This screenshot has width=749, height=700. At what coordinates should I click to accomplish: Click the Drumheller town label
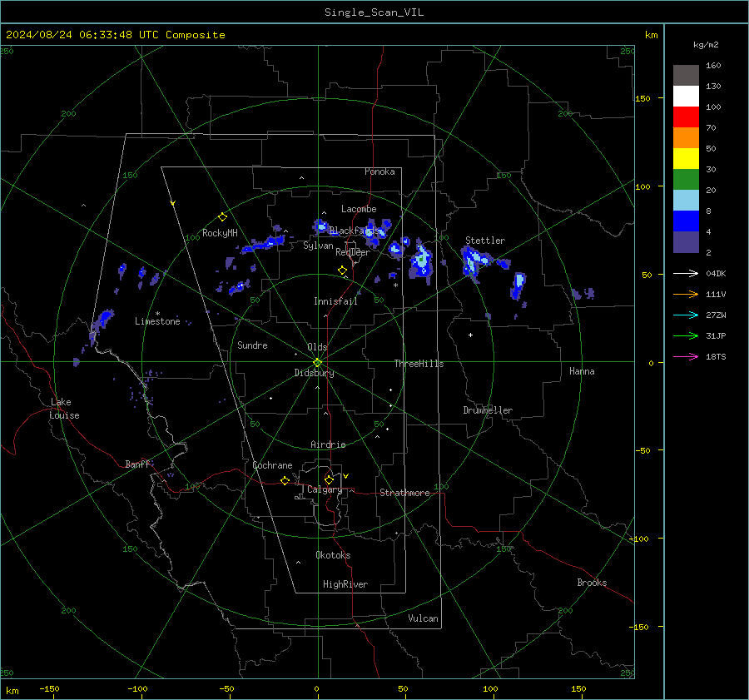[x=488, y=410]
